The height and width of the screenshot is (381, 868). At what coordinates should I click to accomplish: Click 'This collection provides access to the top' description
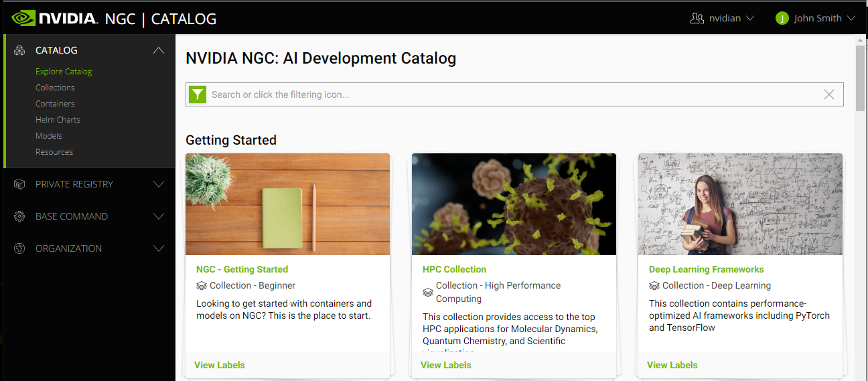pos(510,333)
